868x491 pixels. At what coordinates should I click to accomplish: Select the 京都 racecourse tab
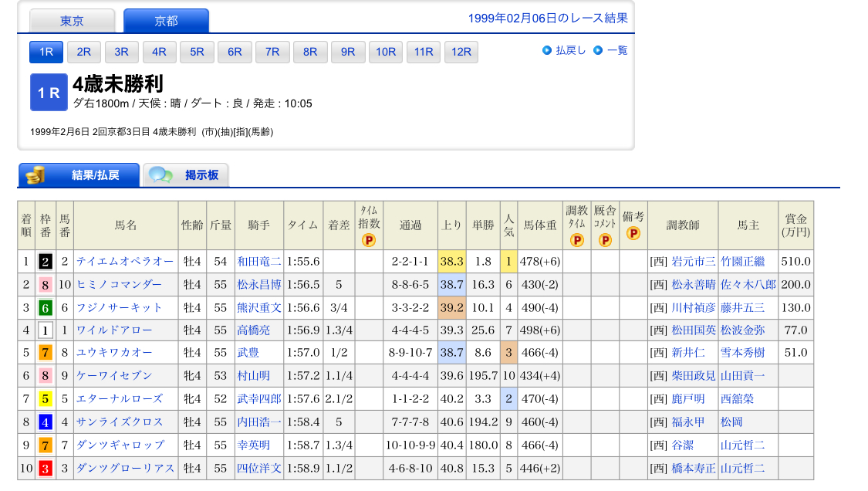coord(166,21)
